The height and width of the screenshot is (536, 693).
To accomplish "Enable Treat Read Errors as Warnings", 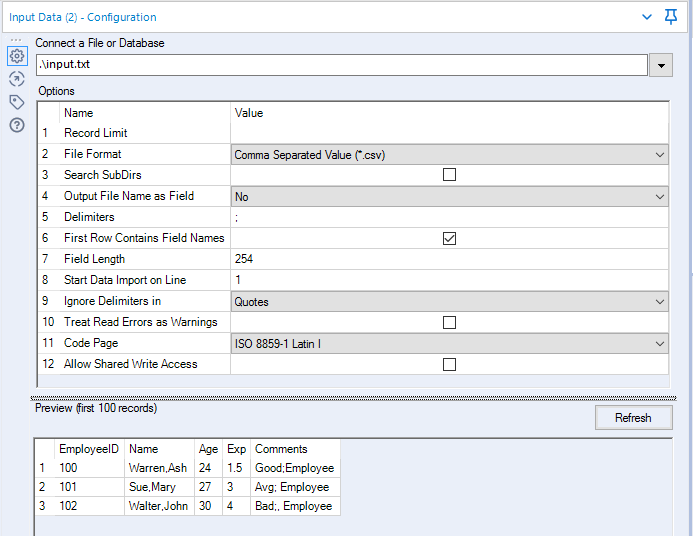I will (449, 322).
